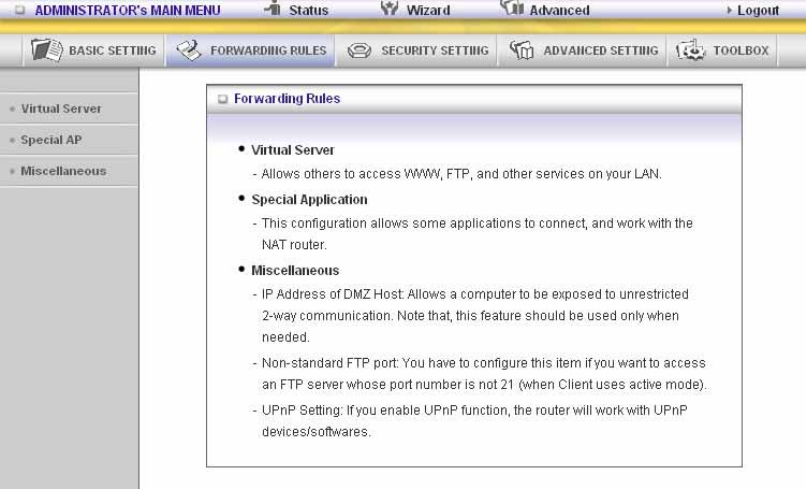Go to Advanced in the top menu
The image size is (806, 489).
(x=559, y=10)
